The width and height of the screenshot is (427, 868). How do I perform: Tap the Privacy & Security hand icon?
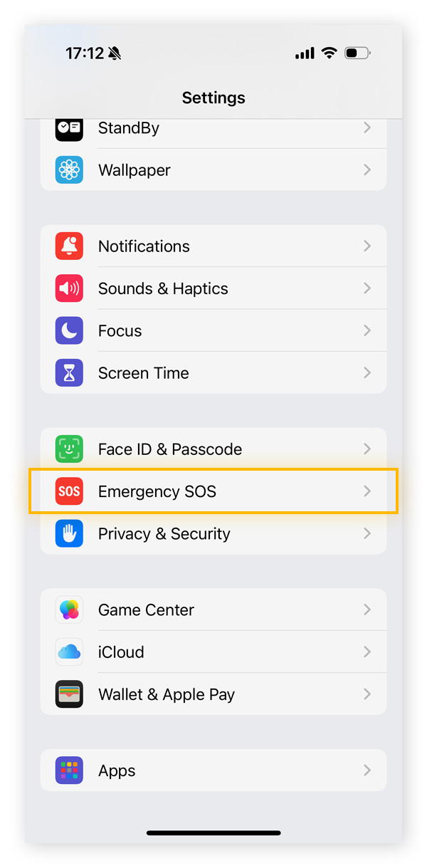point(69,533)
